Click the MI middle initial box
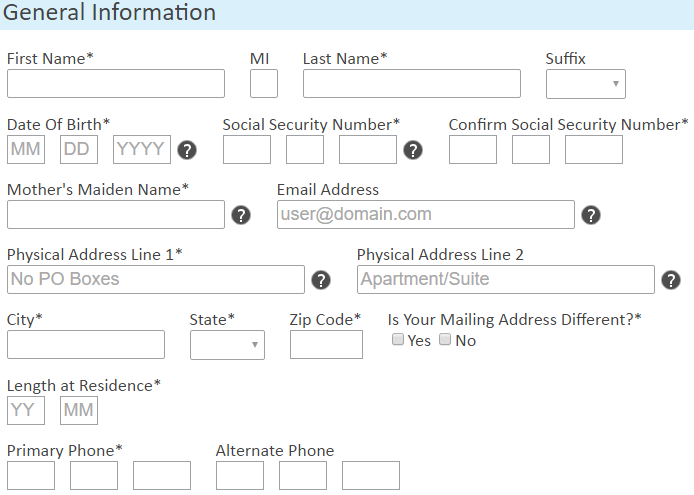This screenshot has height=495, width=694. pyautogui.click(x=264, y=83)
